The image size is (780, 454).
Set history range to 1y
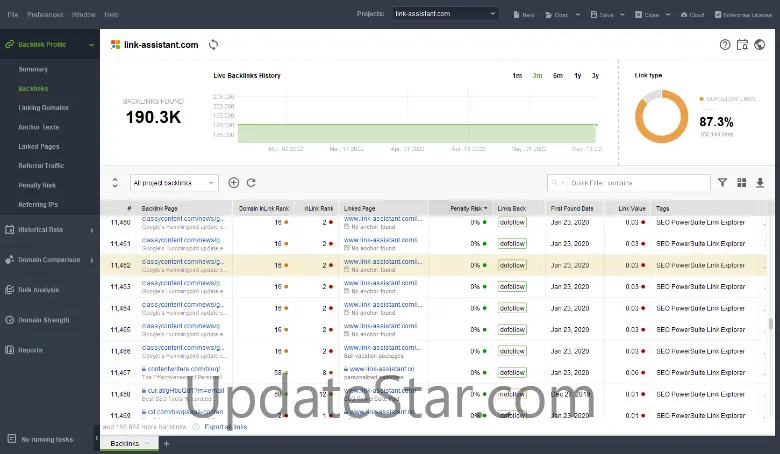[578, 76]
